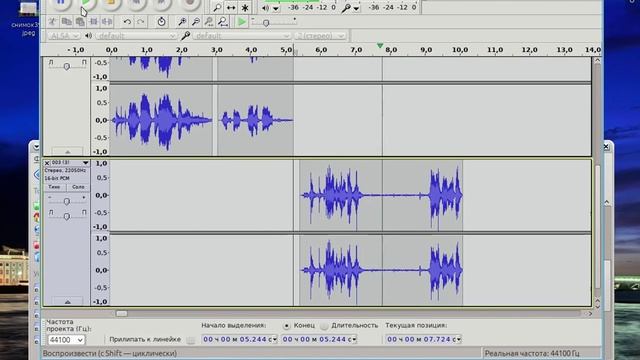The width and height of the screenshot is (640, 360).
Task: Click the red Record button
Action: pos(189,3)
